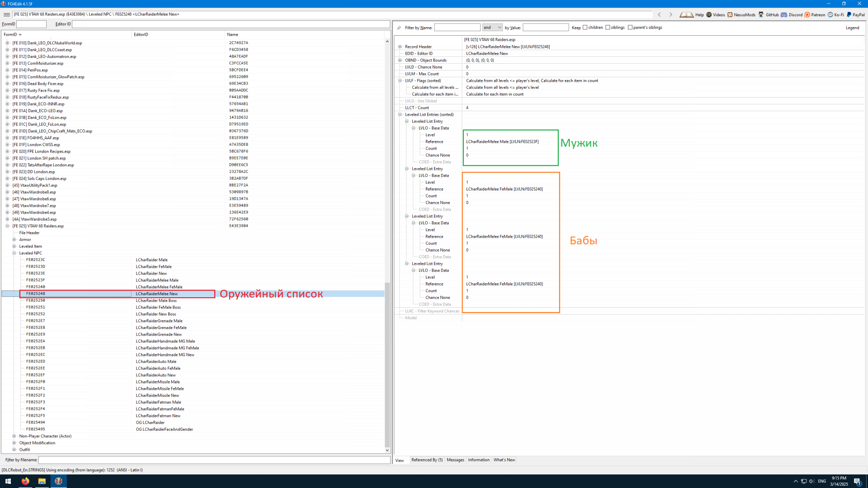Open the 'and' filter operator dropdown

click(492, 28)
